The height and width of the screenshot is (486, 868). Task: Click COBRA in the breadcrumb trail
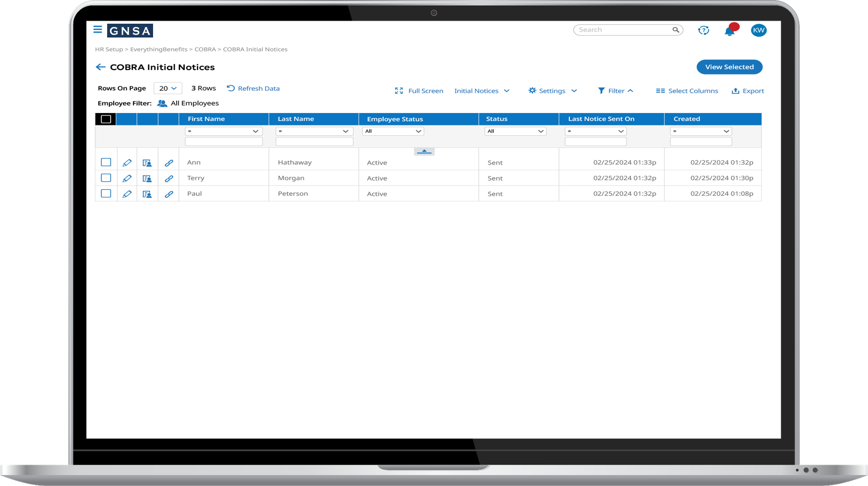tap(205, 49)
